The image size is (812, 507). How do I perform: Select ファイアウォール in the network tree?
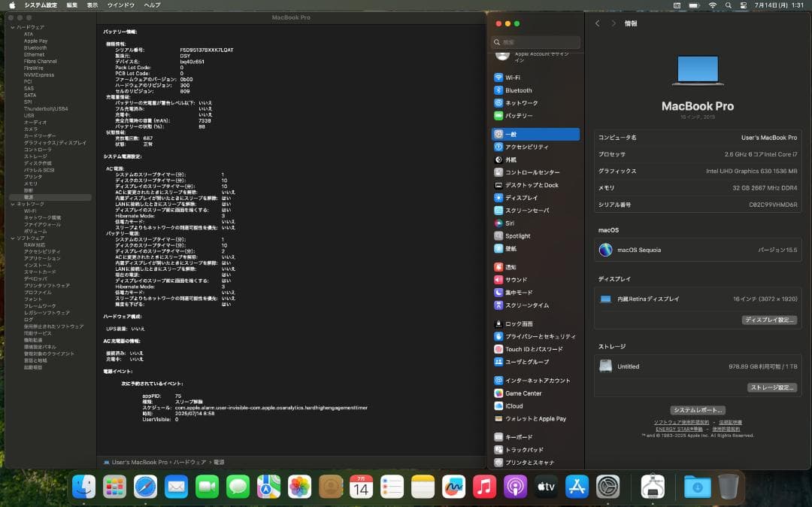[x=42, y=225]
